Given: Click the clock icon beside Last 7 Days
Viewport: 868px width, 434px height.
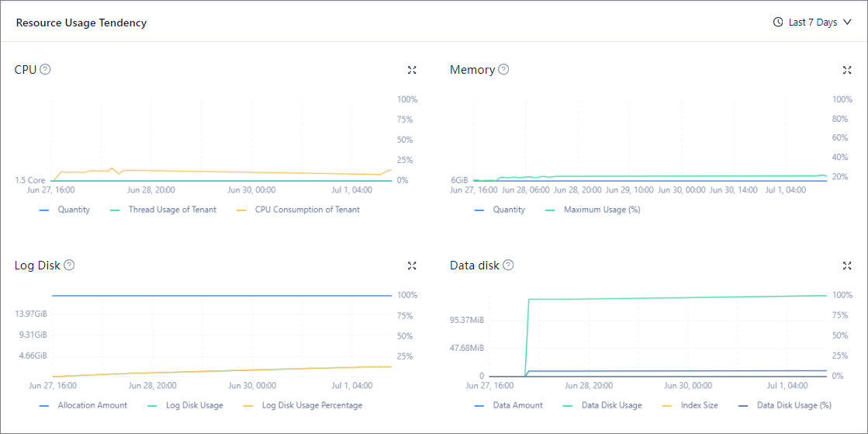Looking at the screenshot, I should 778,23.
